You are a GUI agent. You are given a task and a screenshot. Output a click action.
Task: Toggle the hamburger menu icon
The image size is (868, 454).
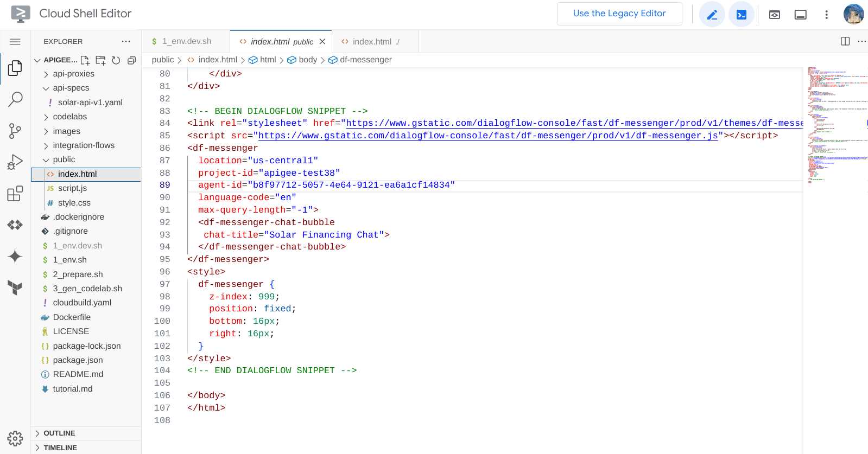15,42
